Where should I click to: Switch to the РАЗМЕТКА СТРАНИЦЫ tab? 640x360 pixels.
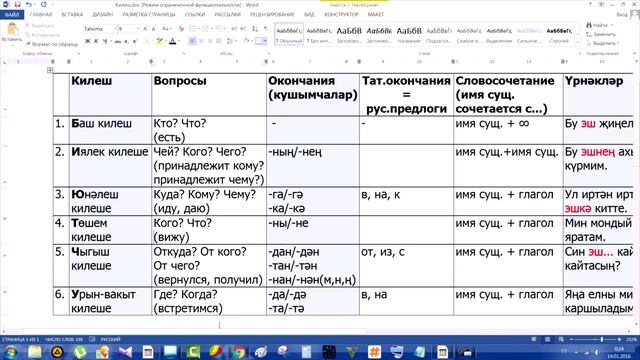(x=149, y=15)
